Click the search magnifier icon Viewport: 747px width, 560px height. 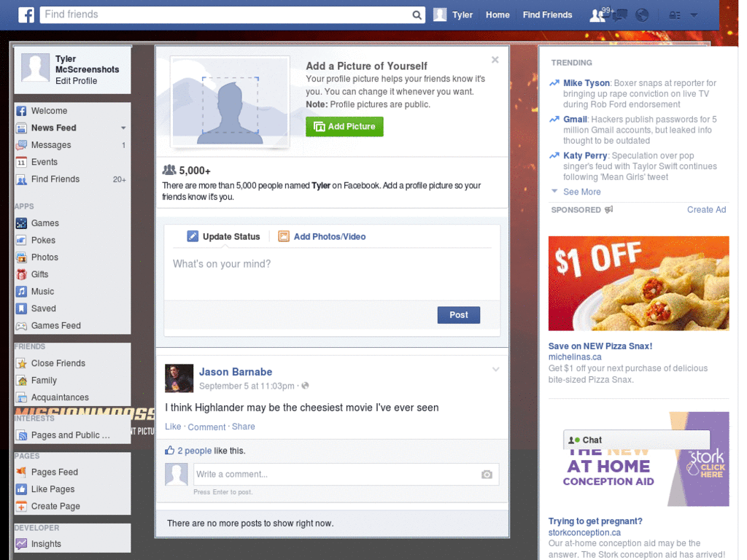417,15
